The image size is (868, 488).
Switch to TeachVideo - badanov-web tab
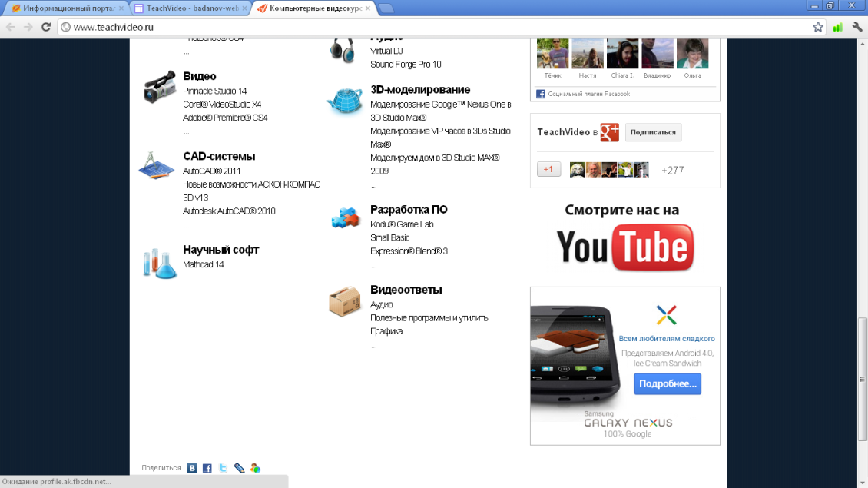point(190,8)
